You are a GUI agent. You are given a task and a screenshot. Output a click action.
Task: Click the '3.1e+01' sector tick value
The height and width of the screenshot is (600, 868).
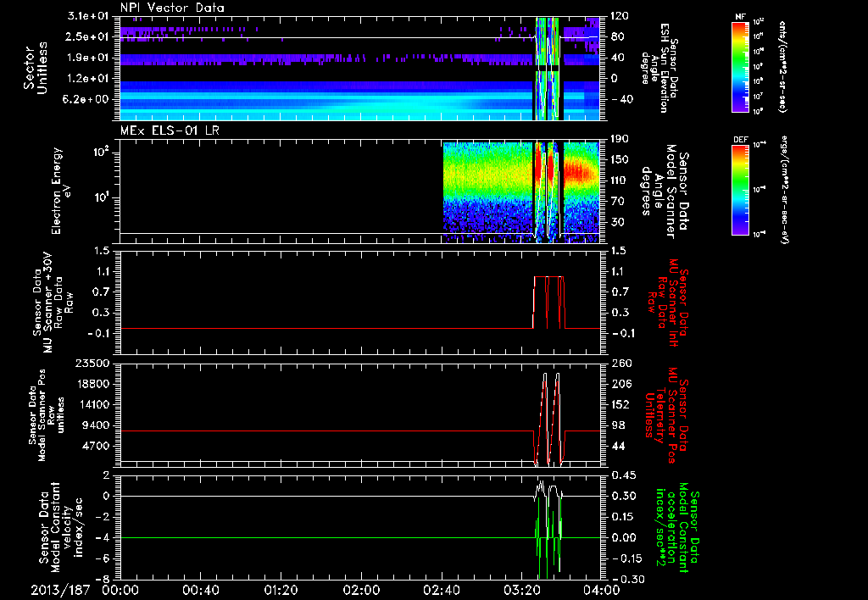(x=88, y=16)
